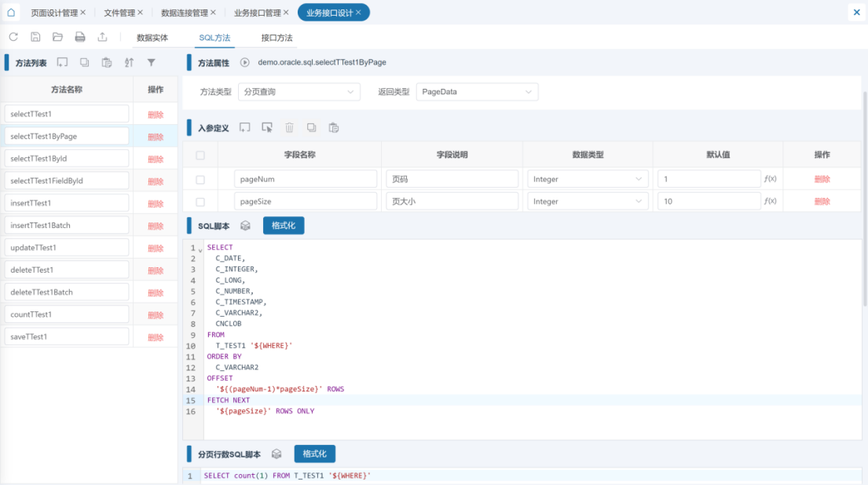Switch to 业务接口管理 tab

tap(258, 13)
